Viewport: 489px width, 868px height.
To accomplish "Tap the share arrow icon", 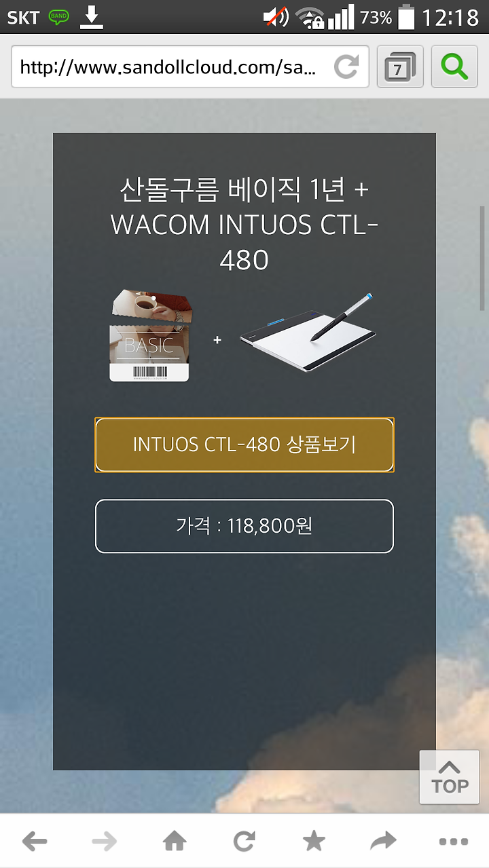I will (x=384, y=842).
